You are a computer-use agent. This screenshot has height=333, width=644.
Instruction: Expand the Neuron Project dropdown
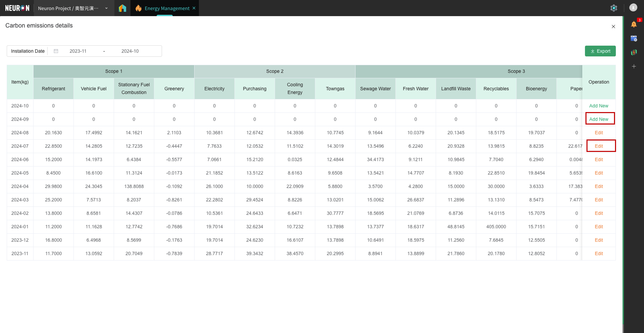tap(107, 8)
